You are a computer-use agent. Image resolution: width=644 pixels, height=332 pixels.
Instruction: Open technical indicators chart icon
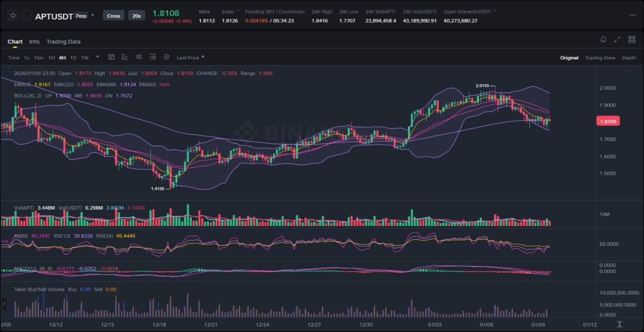[125, 57]
